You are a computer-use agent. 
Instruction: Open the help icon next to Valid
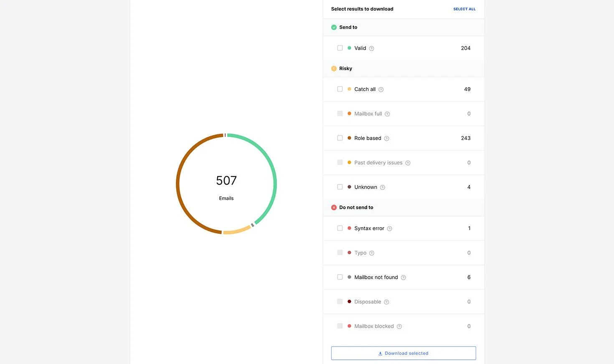[371, 48]
